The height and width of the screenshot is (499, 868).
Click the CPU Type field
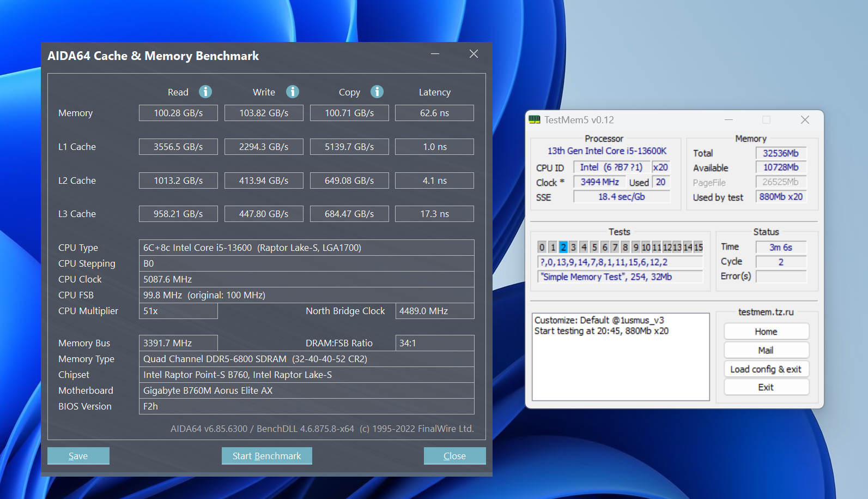click(x=306, y=248)
